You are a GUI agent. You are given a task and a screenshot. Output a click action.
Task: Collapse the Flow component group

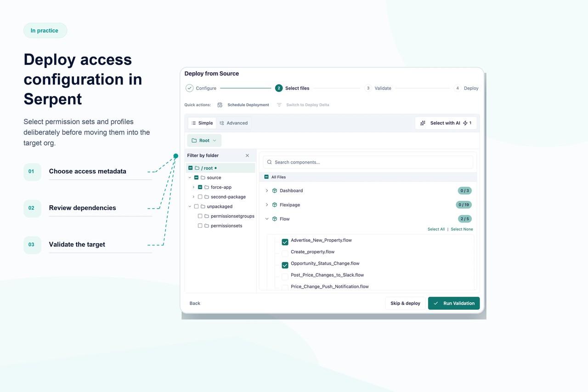(x=267, y=219)
